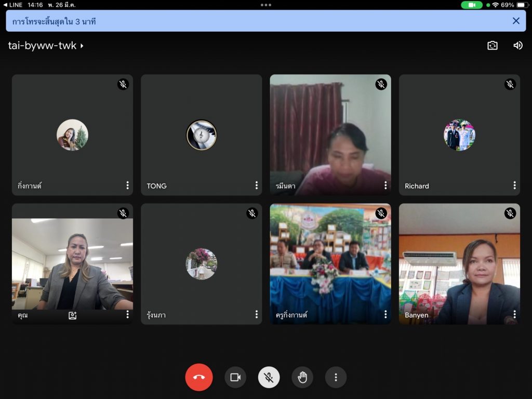The width and height of the screenshot is (532, 399).
Task: Open background effects on your own tile
Action: (72, 315)
